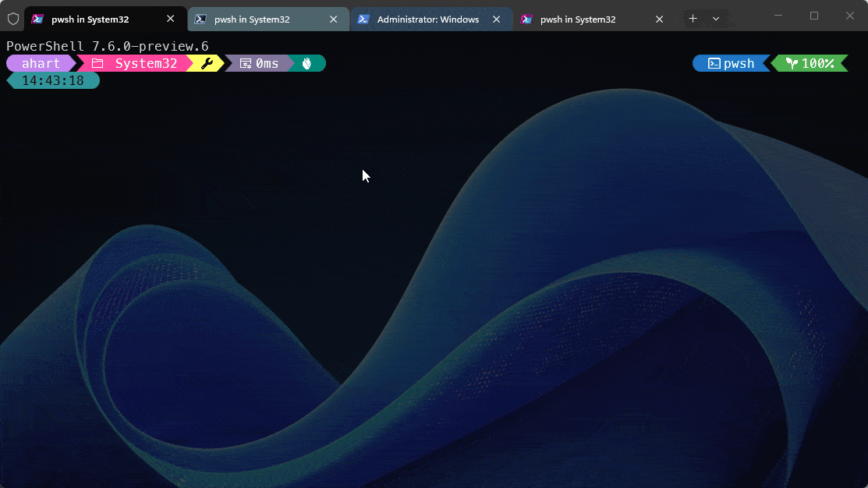
Task: Open a new tab with the plus button
Action: point(693,18)
